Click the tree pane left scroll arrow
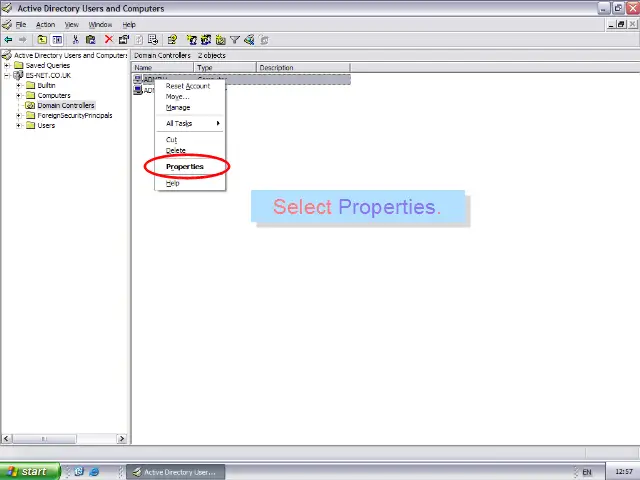This screenshot has height=480, width=640. [6, 439]
